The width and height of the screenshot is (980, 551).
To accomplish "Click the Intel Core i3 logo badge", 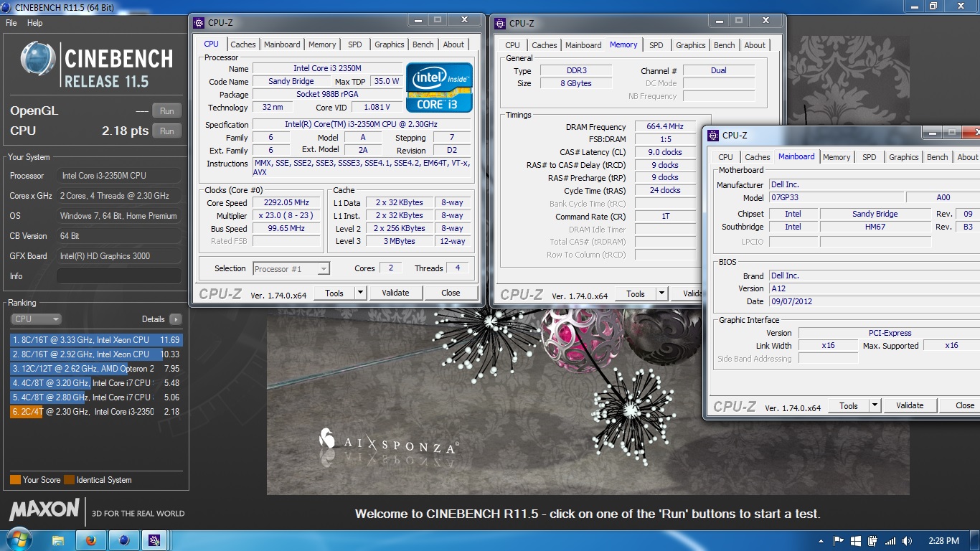I will (x=440, y=88).
